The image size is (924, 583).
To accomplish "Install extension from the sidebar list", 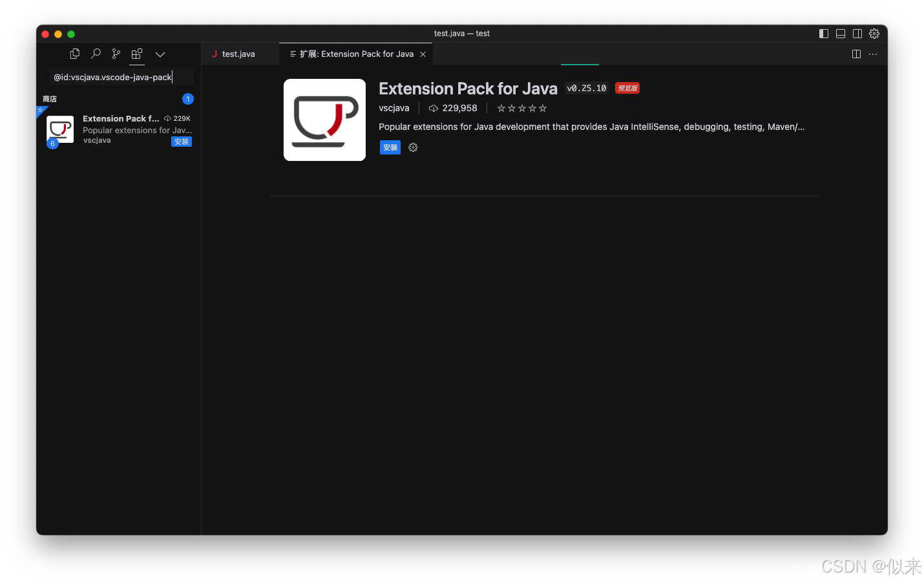I will click(182, 142).
